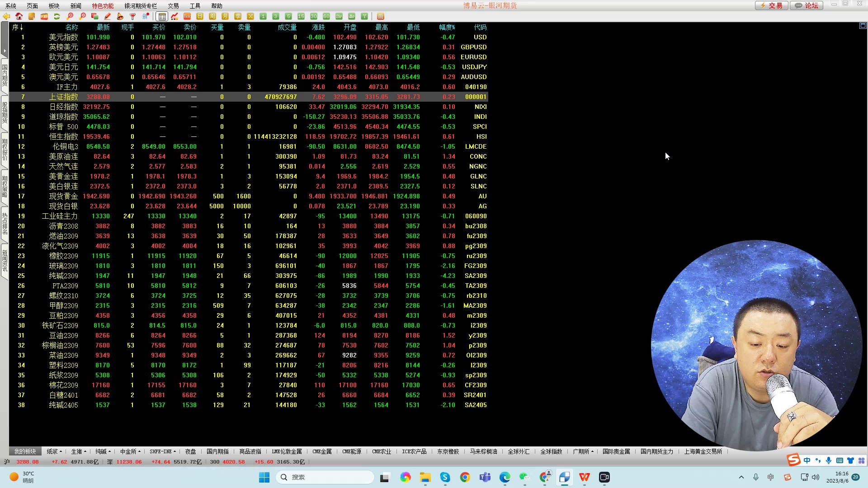Select the 15-minute period icon
868x488 pixels.
pos(301,16)
